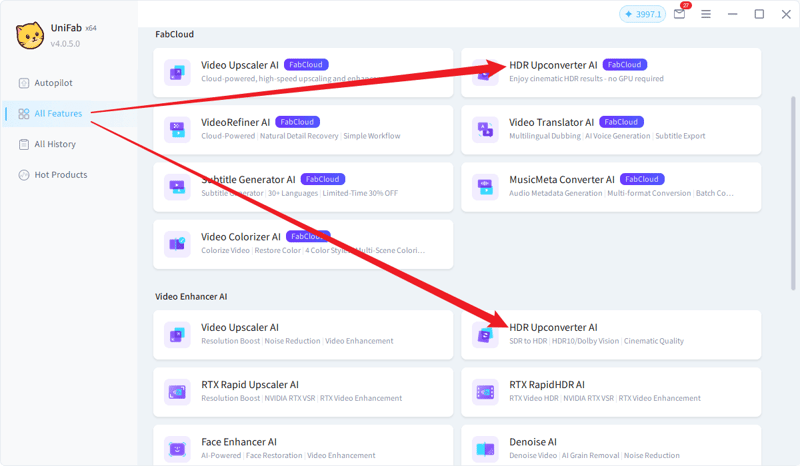Open the mail notifications icon
Screen dimensions: 800x466
(680, 14)
